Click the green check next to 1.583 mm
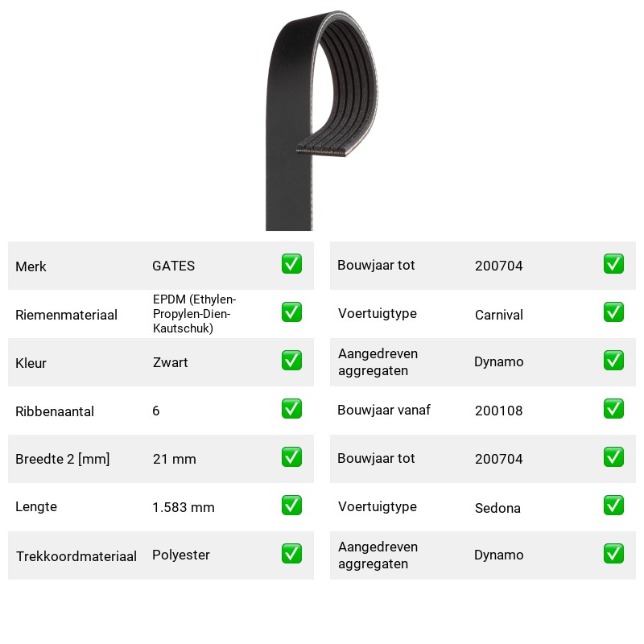The width and height of the screenshot is (644, 644). point(291,506)
